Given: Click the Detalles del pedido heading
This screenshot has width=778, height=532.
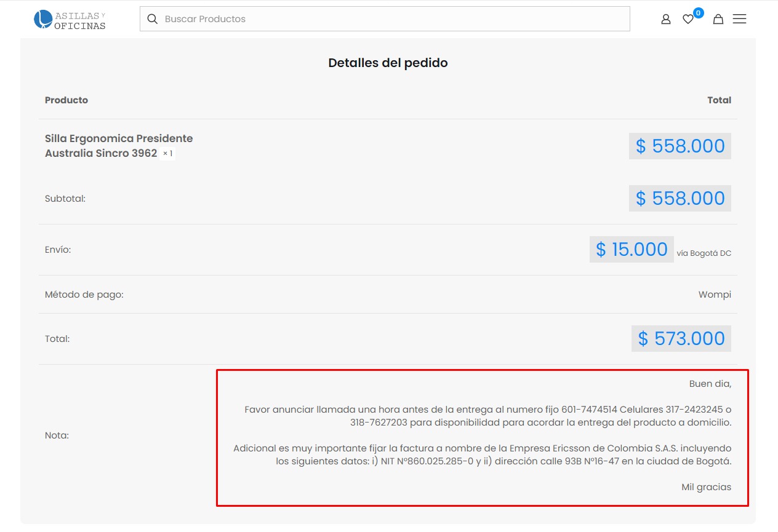Looking at the screenshot, I should (388, 63).
